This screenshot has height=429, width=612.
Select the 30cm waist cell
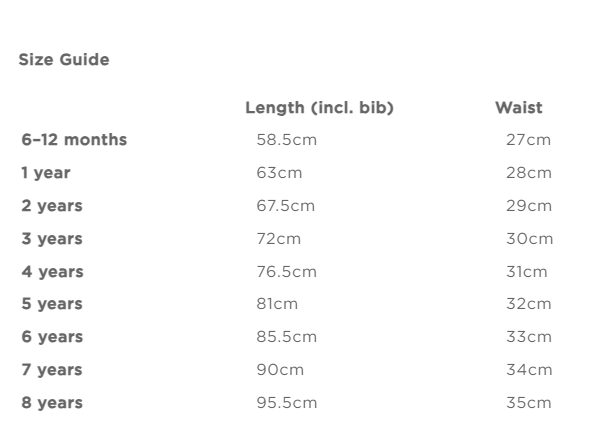pyautogui.click(x=529, y=239)
